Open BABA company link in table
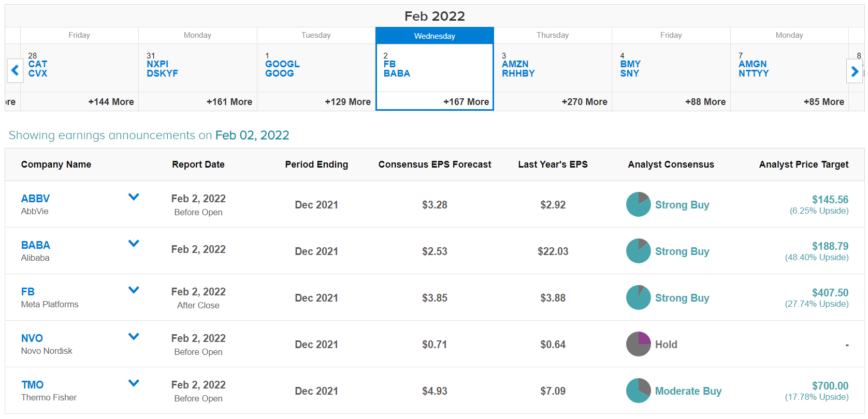Screen dimensions: 868x419 36,245
